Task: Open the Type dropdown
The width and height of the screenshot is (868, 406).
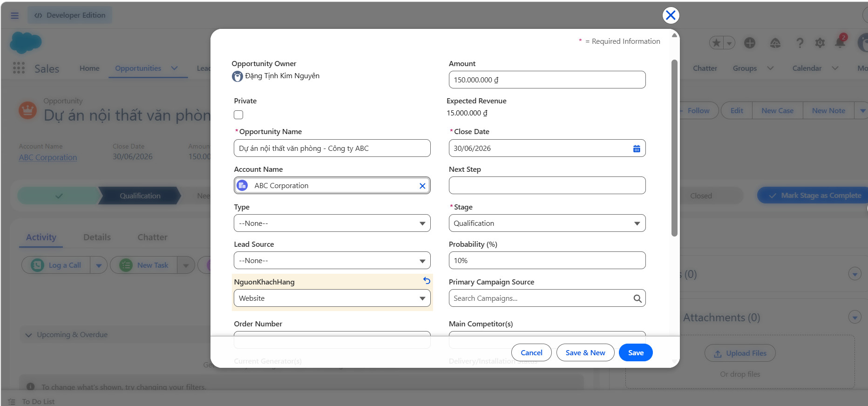Action: (332, 223)
